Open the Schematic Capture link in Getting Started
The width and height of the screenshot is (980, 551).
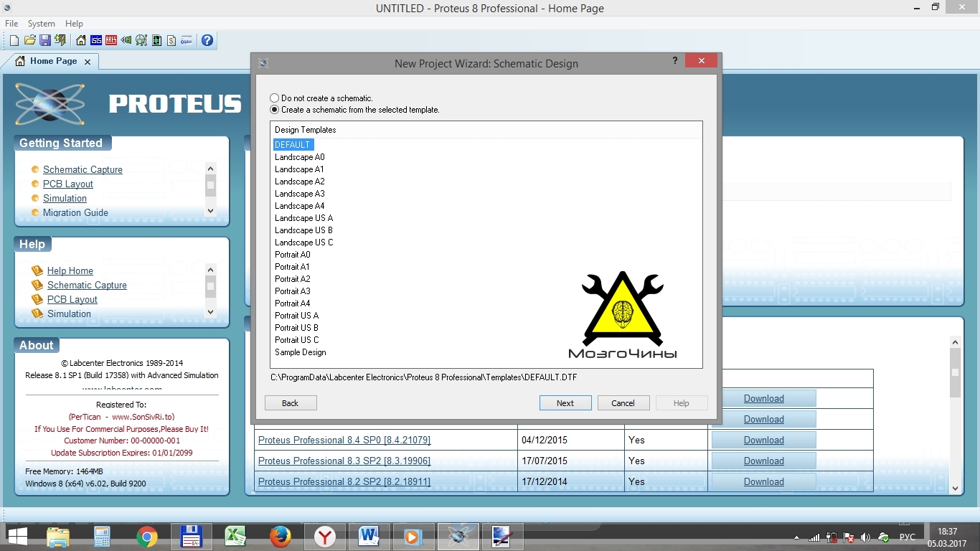click(x=83, y=169)
